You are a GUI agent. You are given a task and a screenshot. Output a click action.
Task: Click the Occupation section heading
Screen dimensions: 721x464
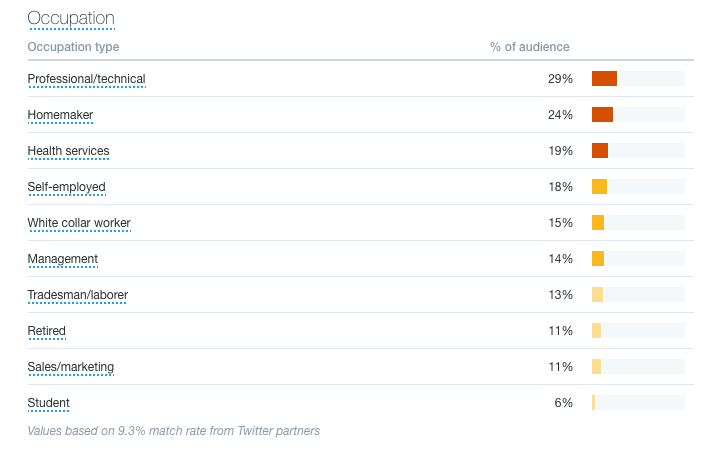[x=70, y=19]
